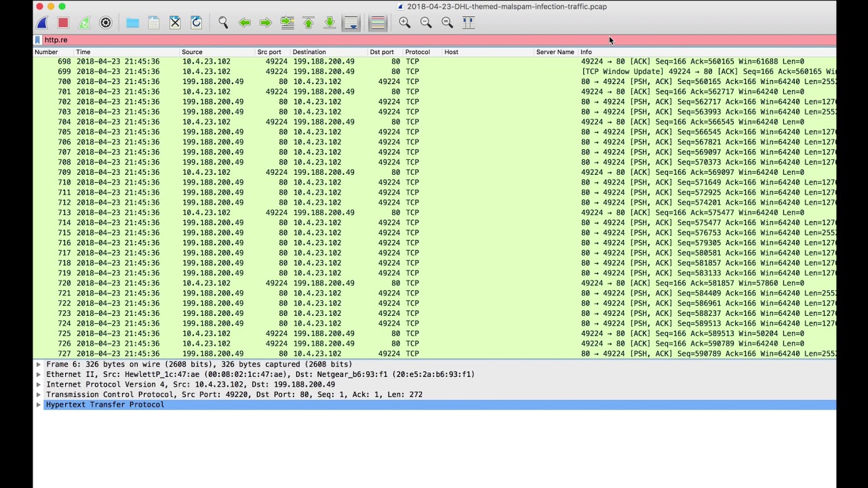Click the resize columns to fit icon
Image resolution: width=868 pixels, height=488 pixels.
point(469,22)
